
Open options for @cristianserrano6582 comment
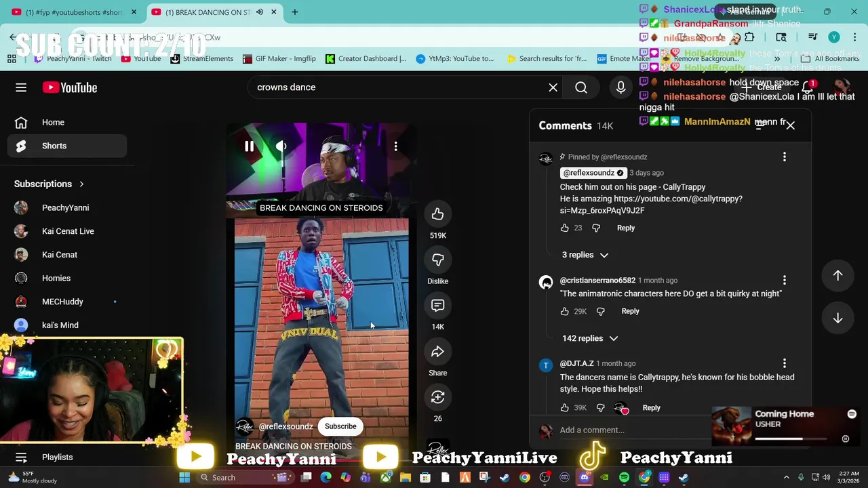pos(785,280)
